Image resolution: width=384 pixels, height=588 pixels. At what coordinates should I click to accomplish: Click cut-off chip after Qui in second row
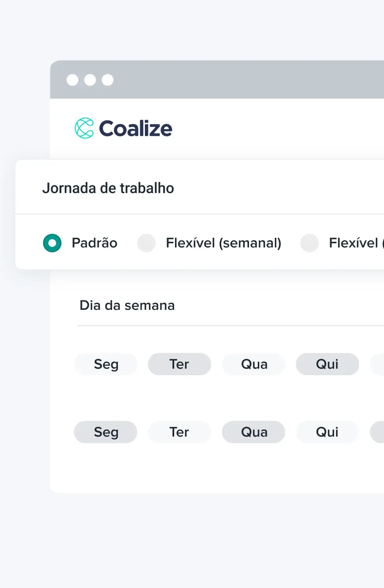(x=378, y=432)
